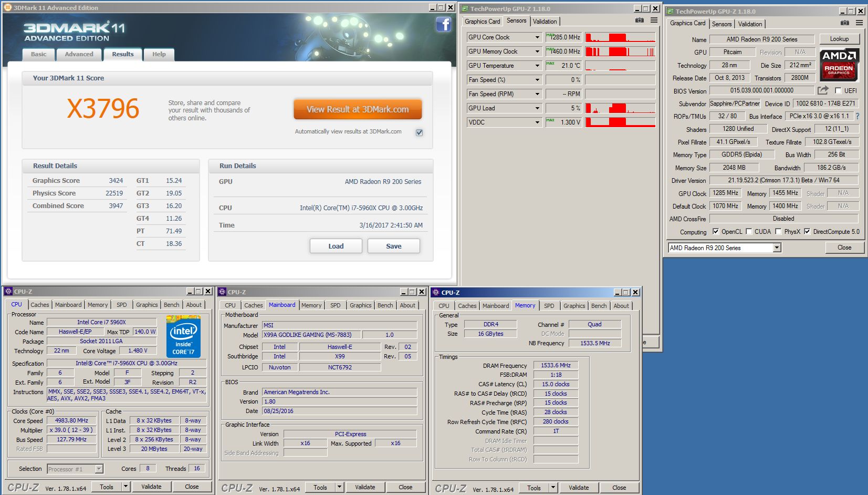The width and height of the screenshot is (868, 495).
Task: Open SPD tab in CPU-Z Memory window
Action: pyautogui.click(x=549, y=306)
